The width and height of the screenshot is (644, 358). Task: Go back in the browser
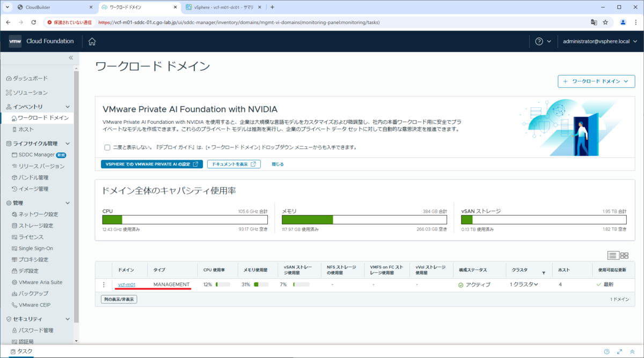pos(8,23)
